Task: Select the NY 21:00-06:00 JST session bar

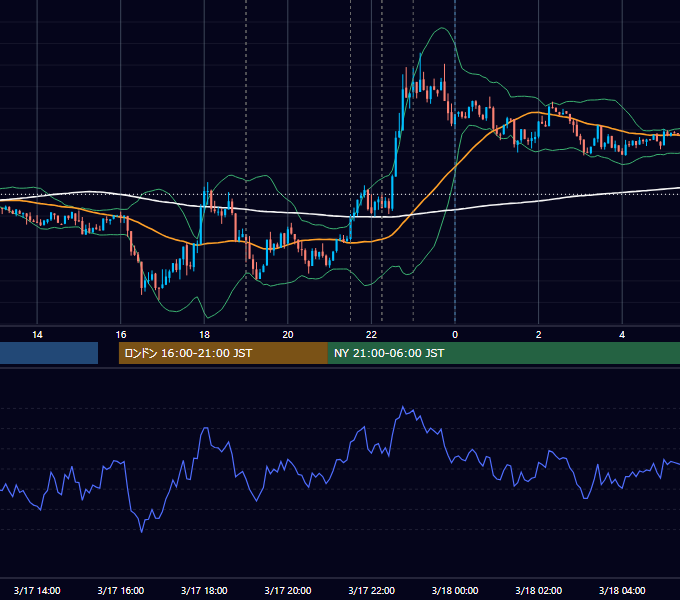Action: [504, 353]
